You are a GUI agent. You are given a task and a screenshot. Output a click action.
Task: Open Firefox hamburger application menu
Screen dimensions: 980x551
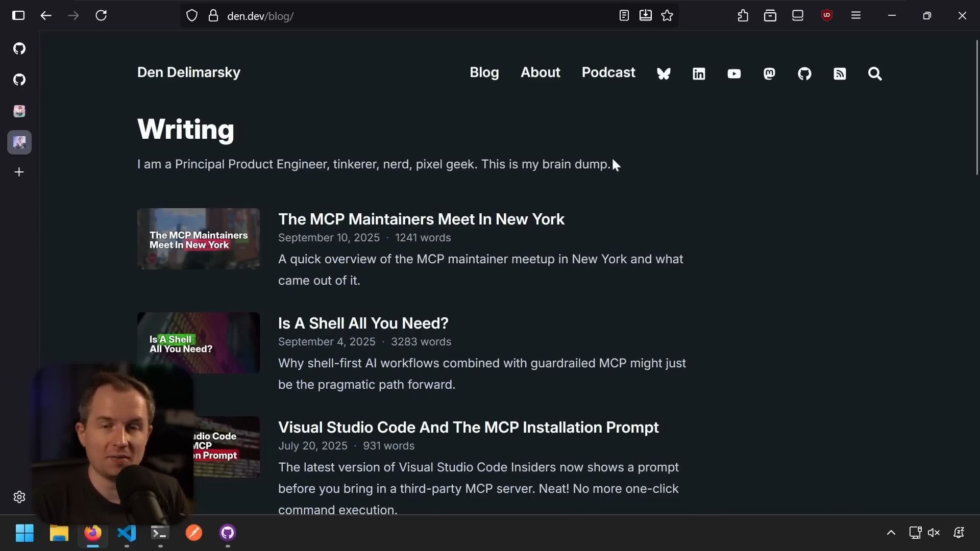click(856, 16)
